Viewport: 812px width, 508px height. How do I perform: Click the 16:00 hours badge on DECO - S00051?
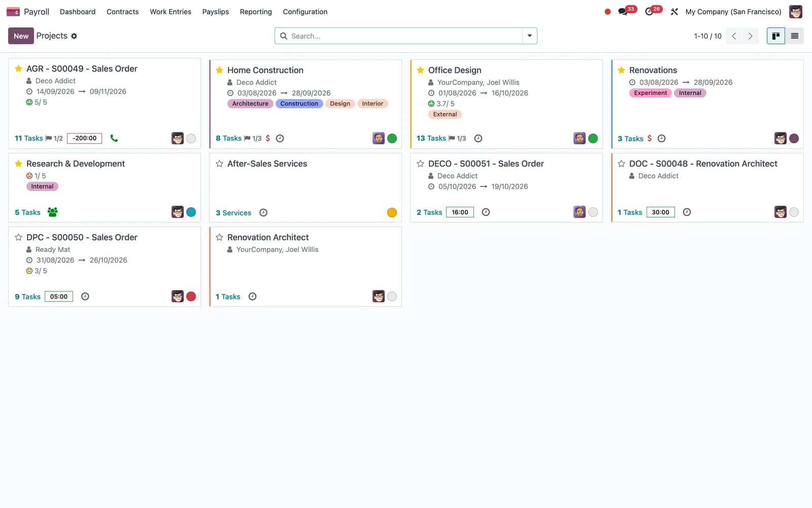[460, 212]
